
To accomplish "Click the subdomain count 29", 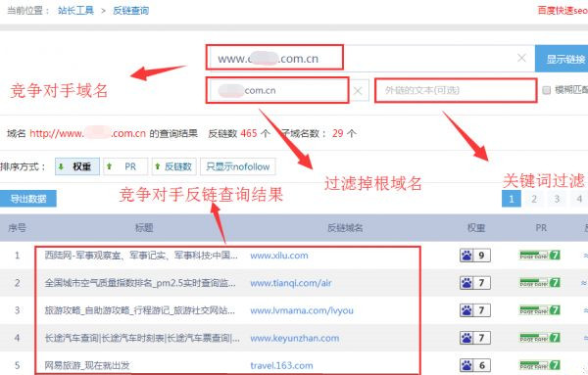I will (337, 133).
